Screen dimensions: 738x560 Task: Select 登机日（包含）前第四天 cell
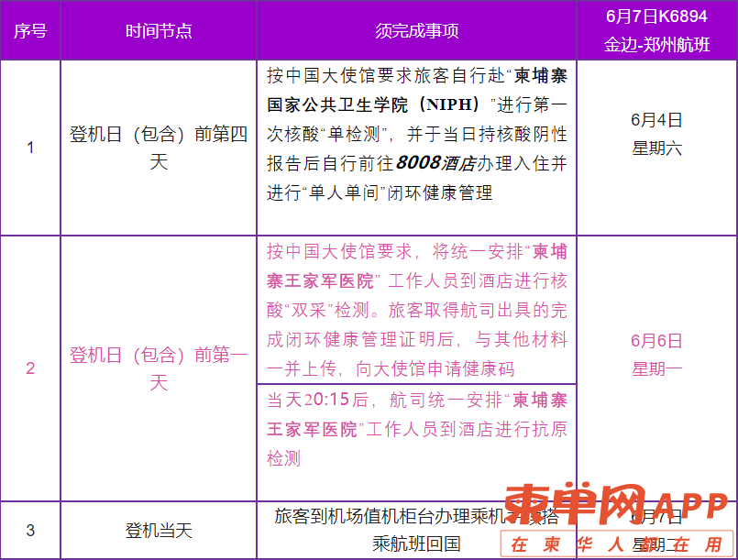tap(159, 148)
